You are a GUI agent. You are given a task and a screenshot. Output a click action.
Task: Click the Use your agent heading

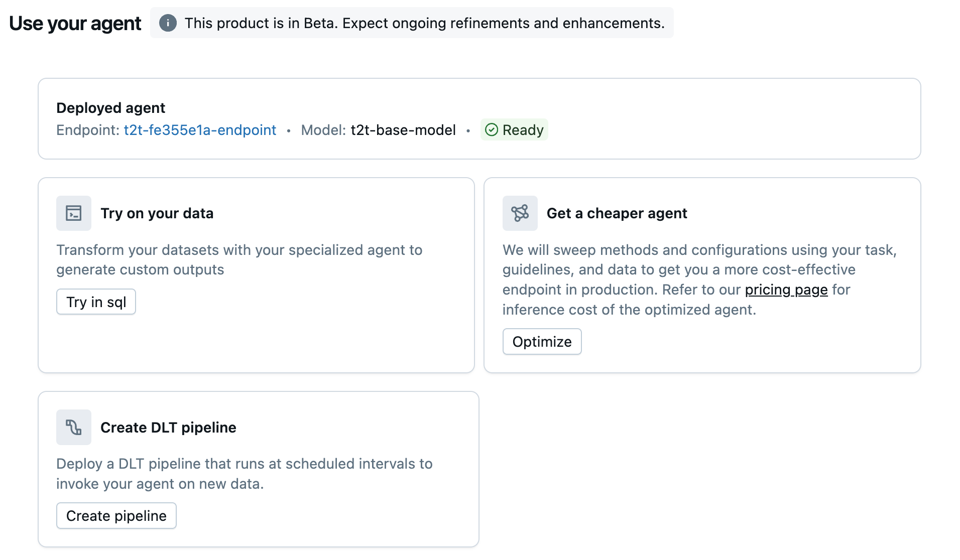75,24
